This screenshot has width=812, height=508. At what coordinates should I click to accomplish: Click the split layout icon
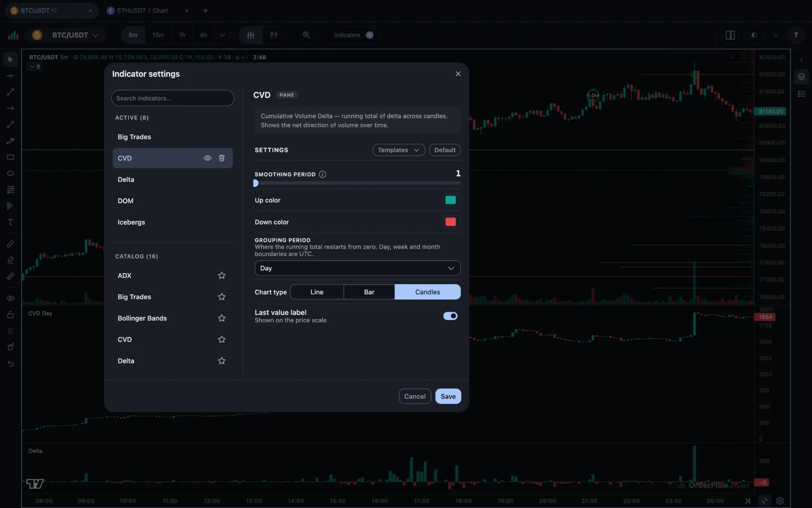(730, 35)
